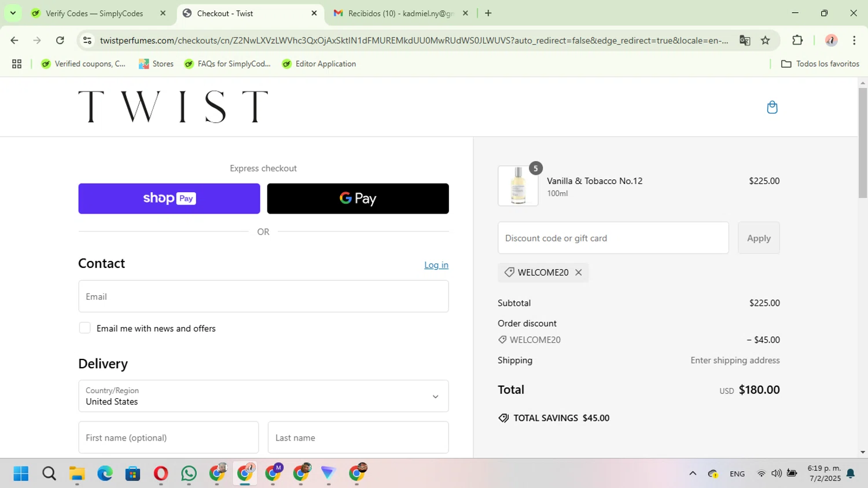The height and width of the screenshot is (488, 868).
Task: Click the page vertical scrollbar thumb
Action: point(863,143)
